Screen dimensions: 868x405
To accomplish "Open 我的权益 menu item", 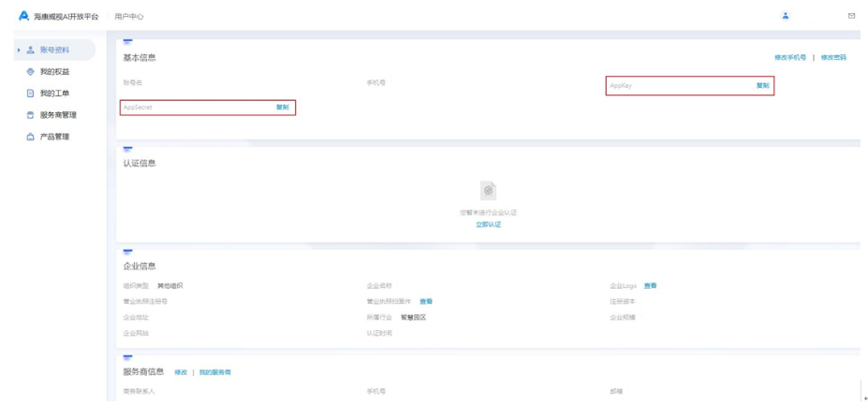I will [54, 72].
